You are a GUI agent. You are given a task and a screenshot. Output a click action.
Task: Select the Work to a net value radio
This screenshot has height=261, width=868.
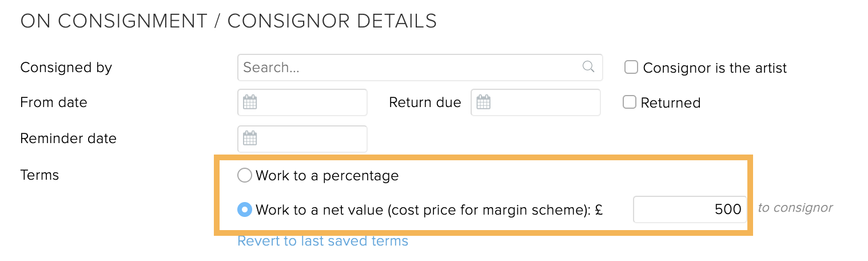pyautogui.click(x=245, y=210)
